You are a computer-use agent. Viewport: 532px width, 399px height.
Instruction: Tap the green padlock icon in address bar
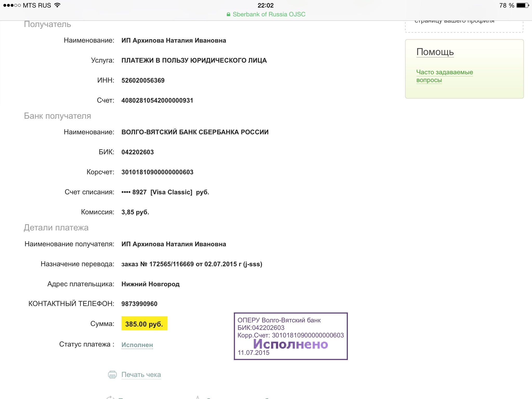click(228, 15)
